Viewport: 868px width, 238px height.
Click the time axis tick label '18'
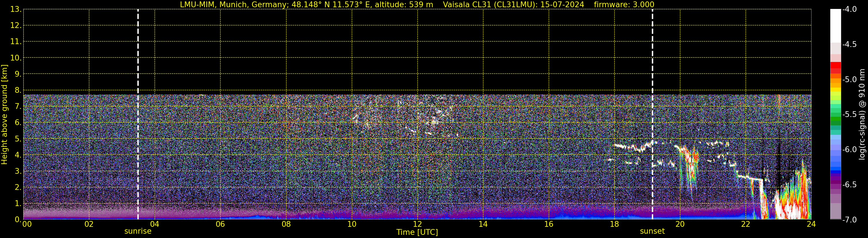point(614,224)
